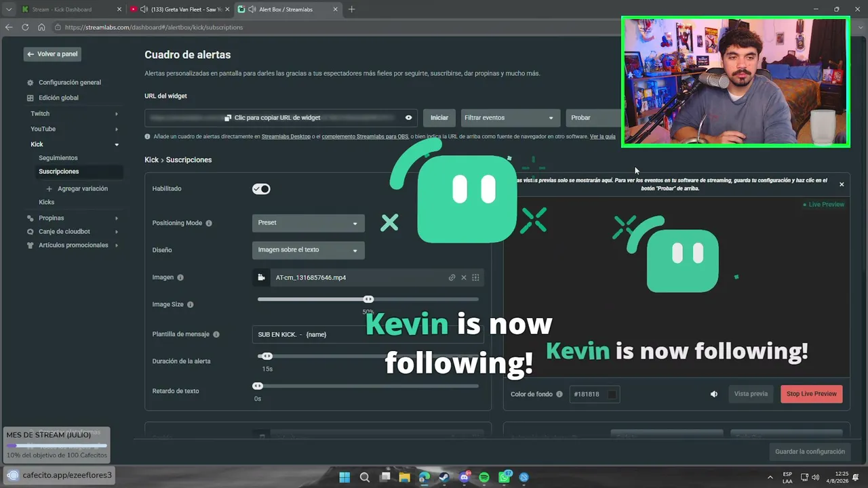Open the Positioning Mode Preset dropdown
The height and width of the screenshot is (488, 868).
coord(308,223)
